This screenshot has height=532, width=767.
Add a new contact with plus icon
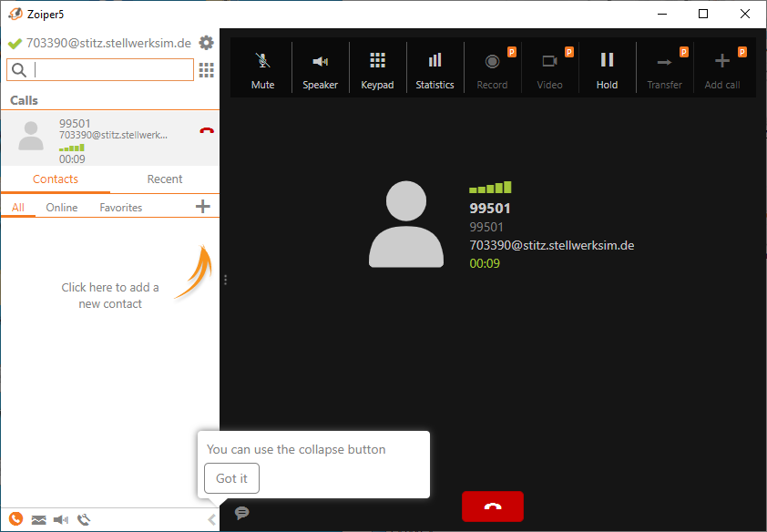[x=203, y=207]
